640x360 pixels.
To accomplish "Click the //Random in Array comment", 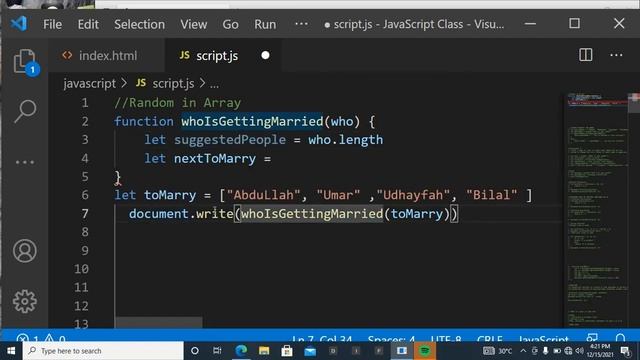I will click(178, 103).
